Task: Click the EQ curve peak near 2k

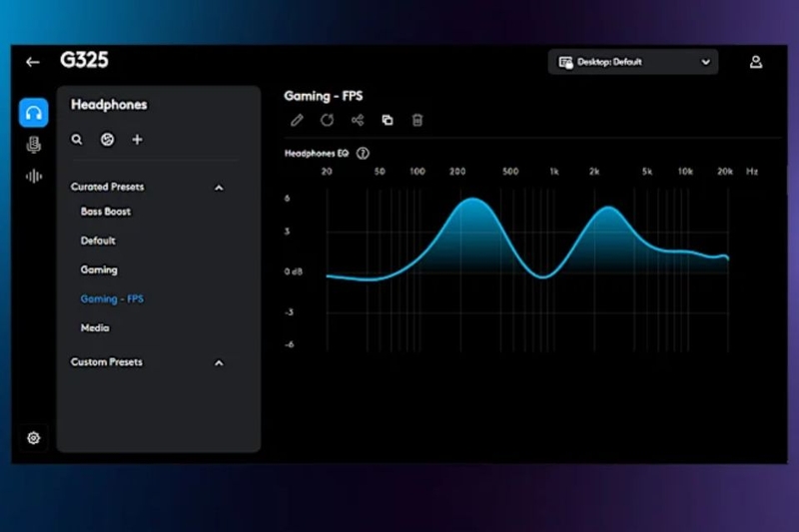Action: point(608,208)
